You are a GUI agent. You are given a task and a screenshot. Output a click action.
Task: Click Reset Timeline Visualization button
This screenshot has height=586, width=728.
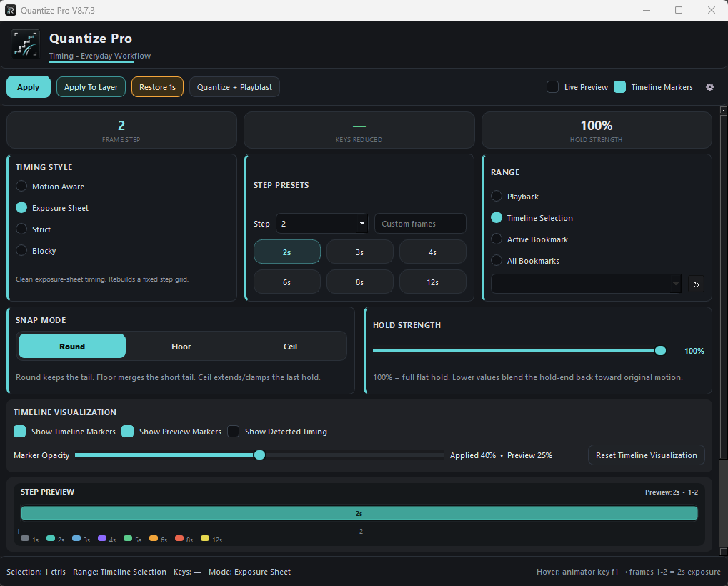(647, 455)
